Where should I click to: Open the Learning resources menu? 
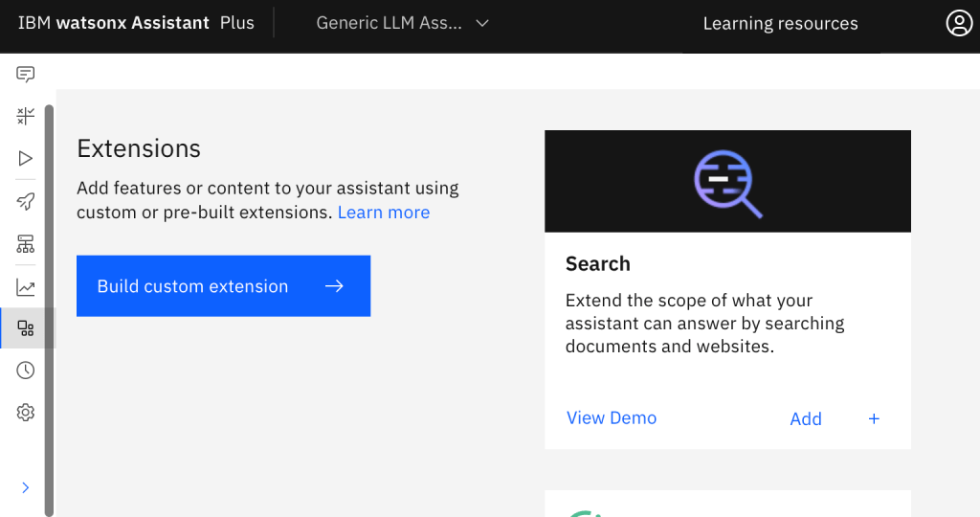pyautogui.click(x=780, y=24)
